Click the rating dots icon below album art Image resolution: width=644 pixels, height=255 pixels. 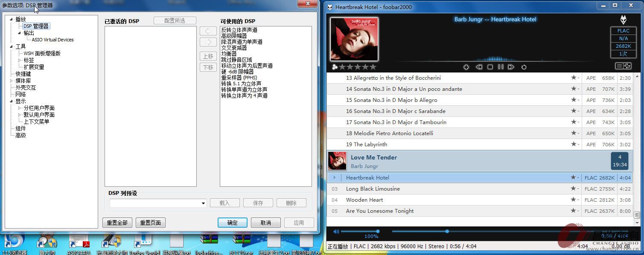click(335, 67)
